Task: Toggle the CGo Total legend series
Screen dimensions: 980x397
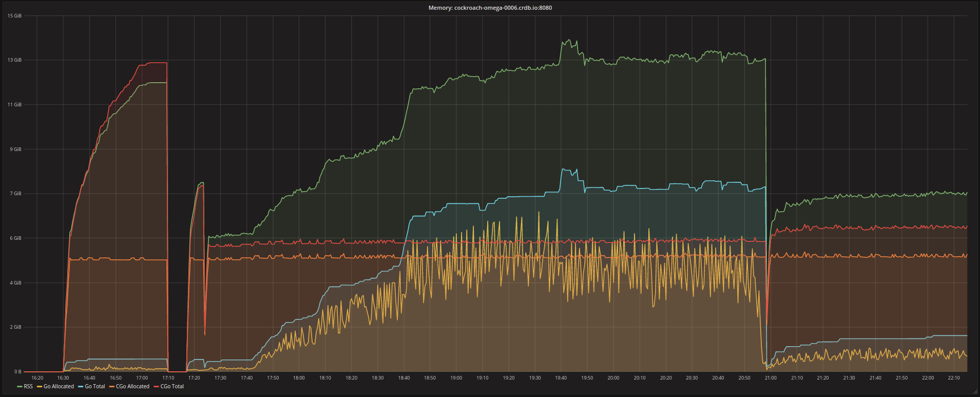Action: point(172,386)
